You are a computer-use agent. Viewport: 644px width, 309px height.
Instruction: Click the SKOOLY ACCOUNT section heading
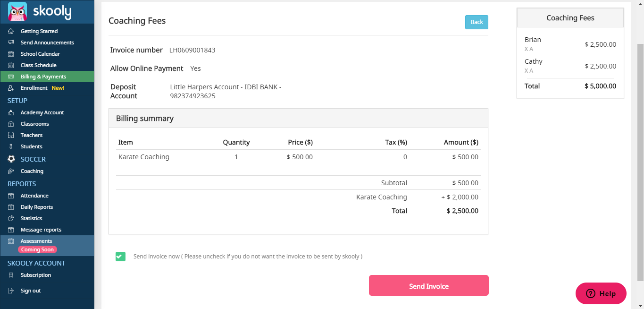[x=36, y=263]
